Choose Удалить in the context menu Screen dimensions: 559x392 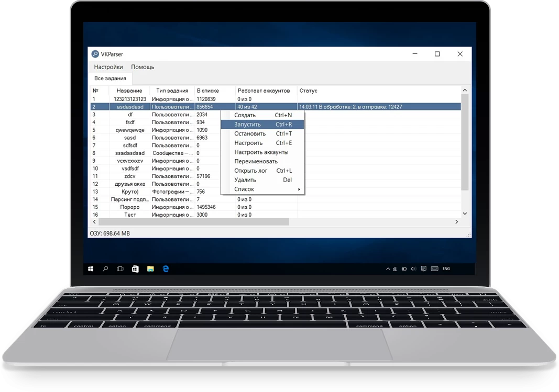click(262, 180)
